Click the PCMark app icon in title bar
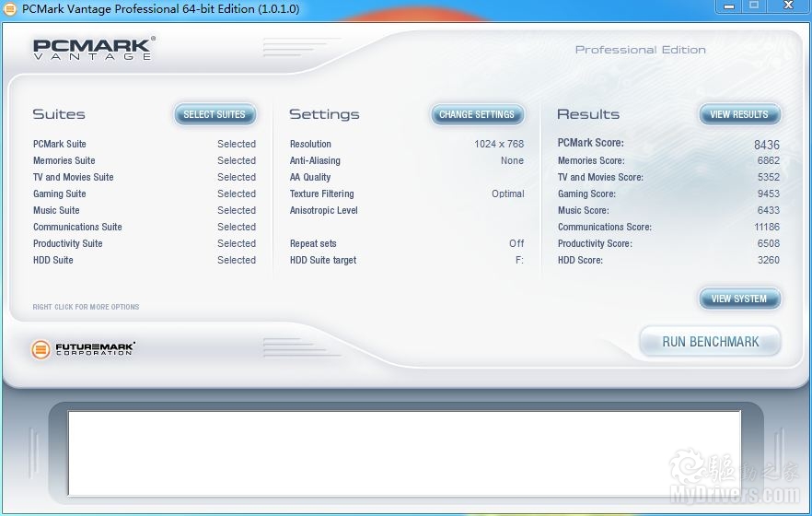The width and height of the screenshot is (812, 516). pyautogui.click(x=10, y=9)
